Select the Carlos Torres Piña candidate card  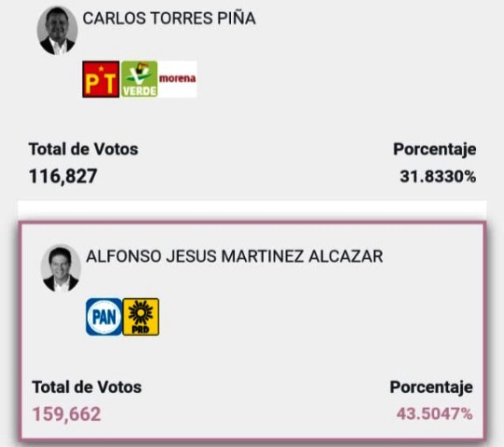click(252, 100)
